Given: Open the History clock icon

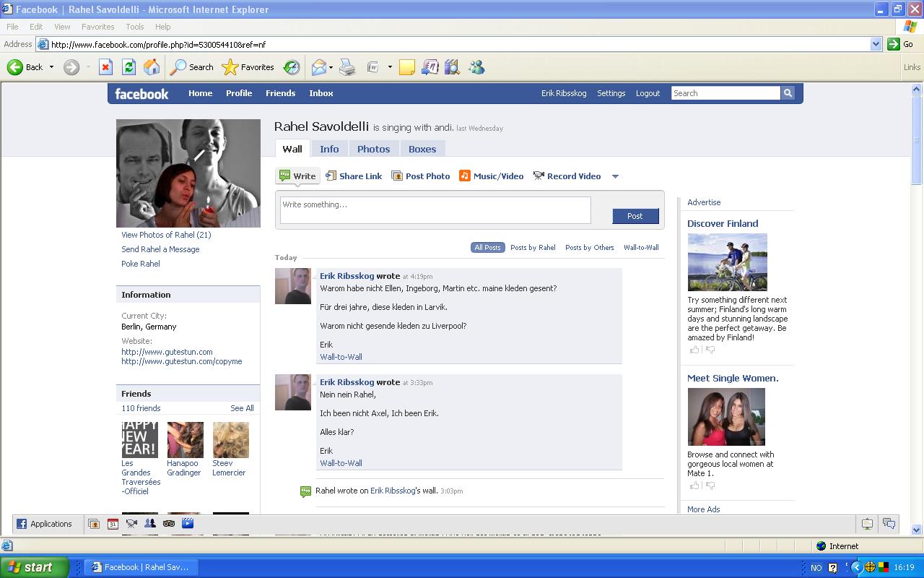Looking at the screenshot, I should pos(292,67).
